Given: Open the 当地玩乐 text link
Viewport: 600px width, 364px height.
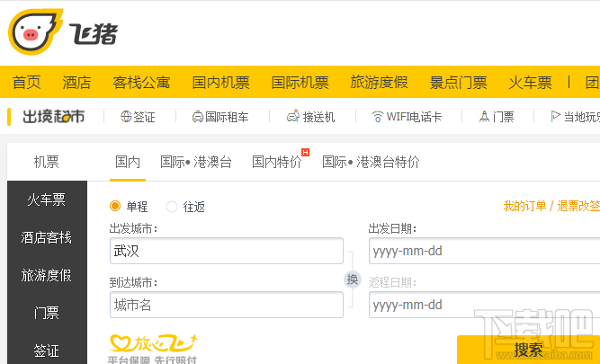Looking at the screenshot, I should click(582, 117).
